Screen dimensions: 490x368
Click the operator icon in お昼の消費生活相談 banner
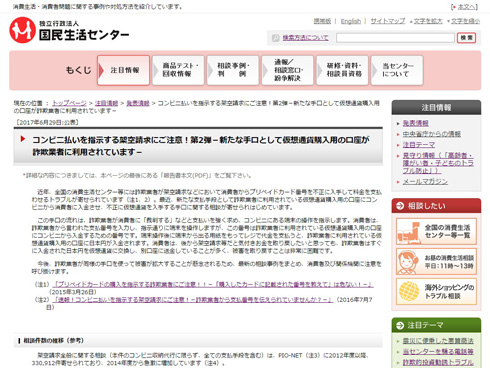pos(409,262)
